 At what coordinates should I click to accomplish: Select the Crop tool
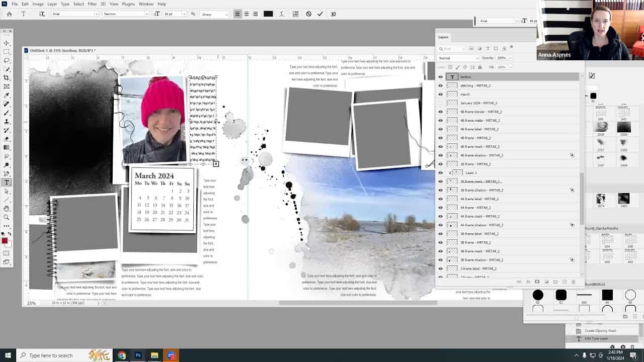(x=7, y=78)
